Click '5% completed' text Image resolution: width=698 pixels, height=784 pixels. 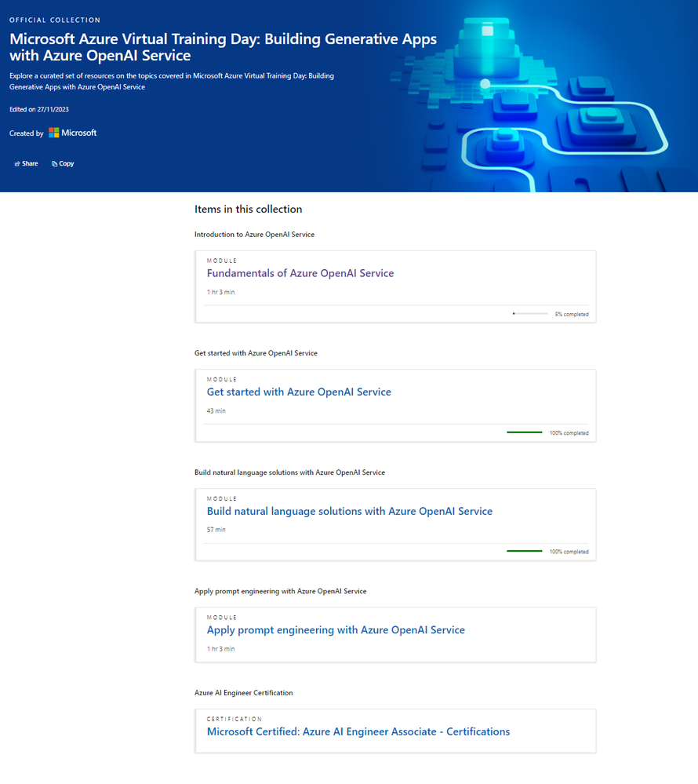(572, 315)
